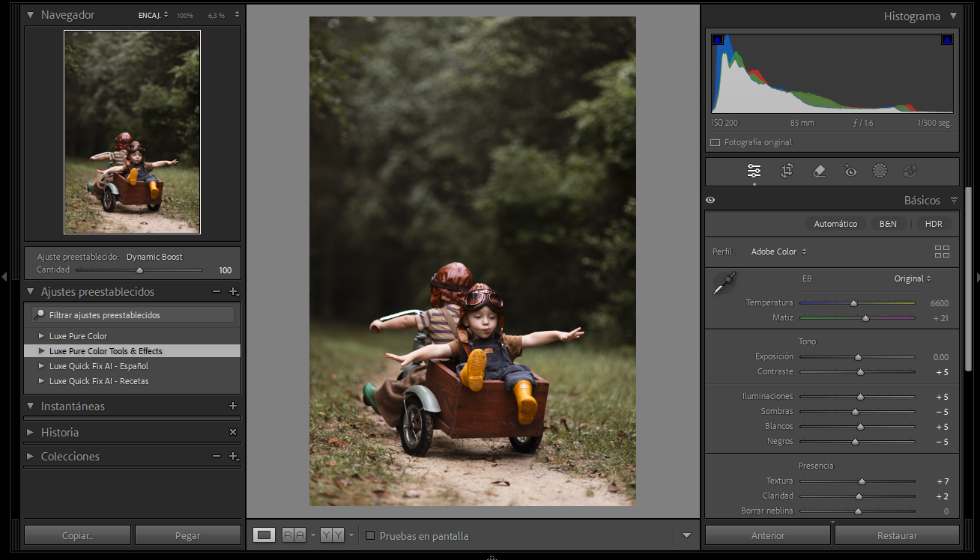The image size is (980, 560).
Task: Select the Crop overlay tool icon
Action: 786,171
